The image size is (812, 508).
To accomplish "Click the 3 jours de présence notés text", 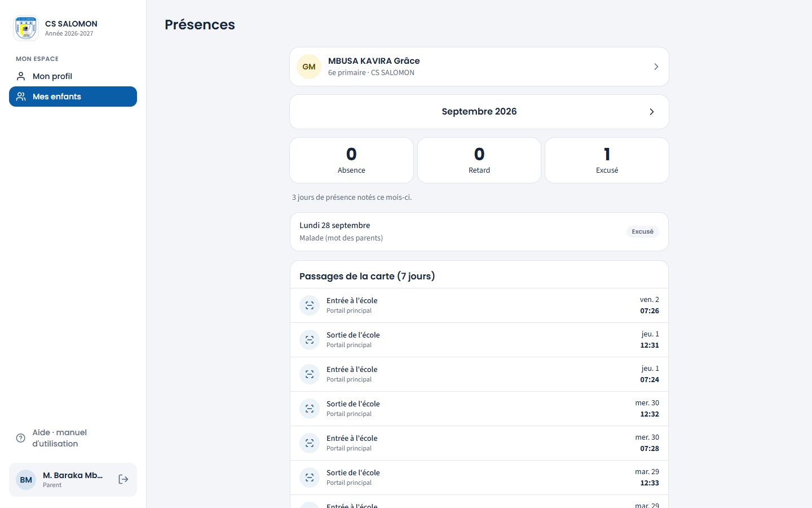I will click(352, 198).
